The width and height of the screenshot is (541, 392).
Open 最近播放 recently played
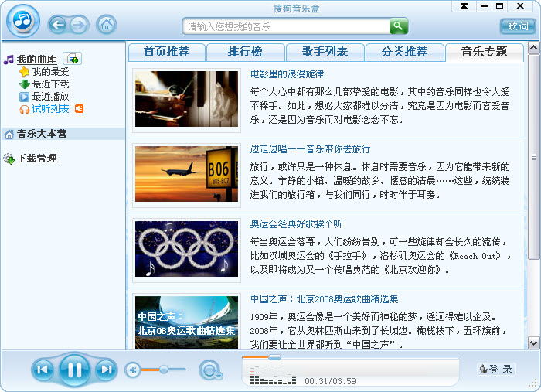click(x=50, y=97)
